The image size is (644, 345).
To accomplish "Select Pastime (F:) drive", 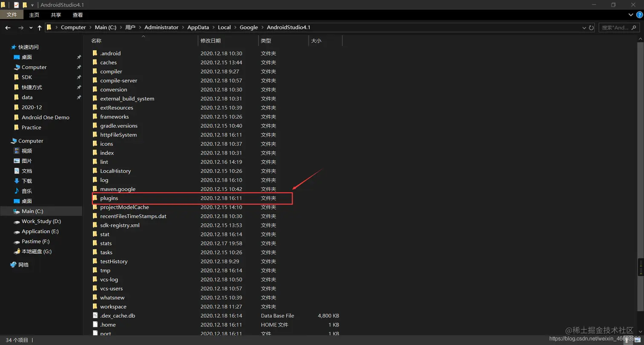I will pyautogui.click(x=36, y=241).
